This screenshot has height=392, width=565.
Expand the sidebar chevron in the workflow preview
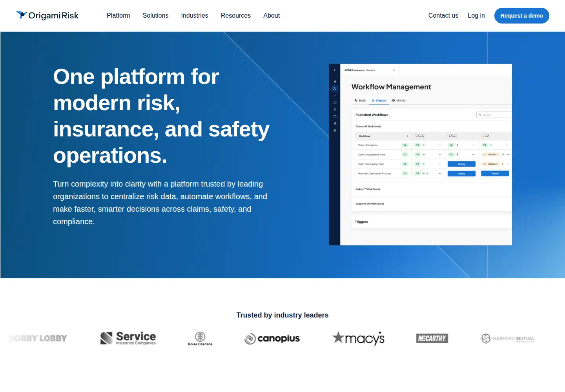335,70
